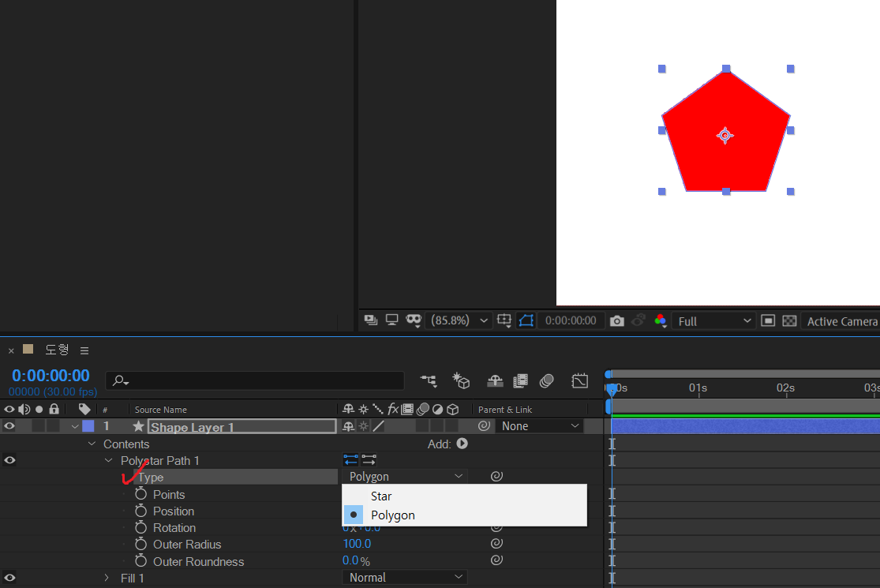This screenshot has width=880, height=588.
Task: Choose Star from the Type menu
Action: tap(465, 496)
